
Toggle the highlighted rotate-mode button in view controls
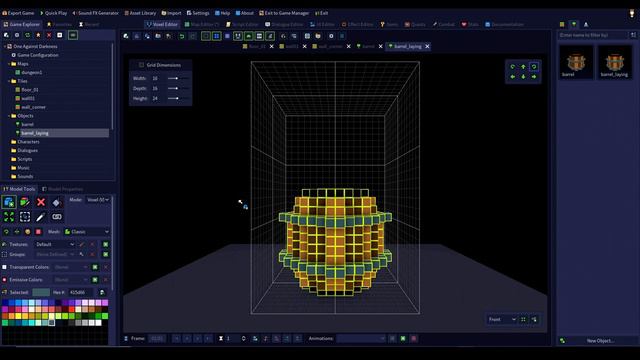click(534, 67)
